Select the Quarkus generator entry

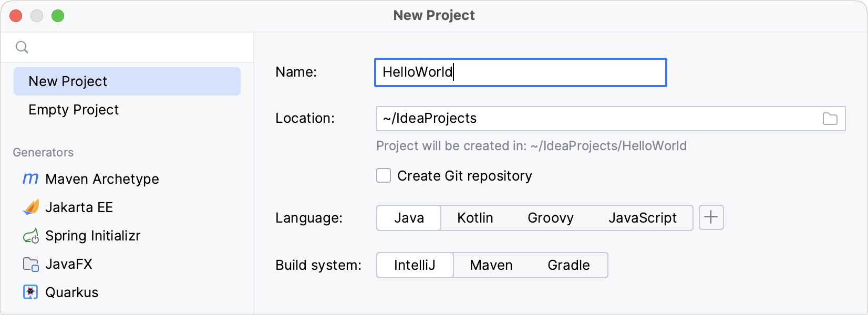pyautogui.click(x=127, y=292)
